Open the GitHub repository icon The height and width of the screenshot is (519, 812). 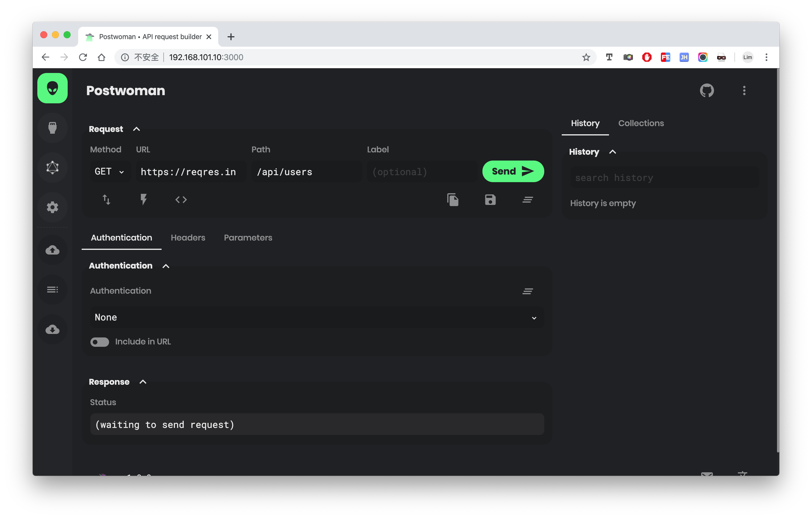[706, 90]
